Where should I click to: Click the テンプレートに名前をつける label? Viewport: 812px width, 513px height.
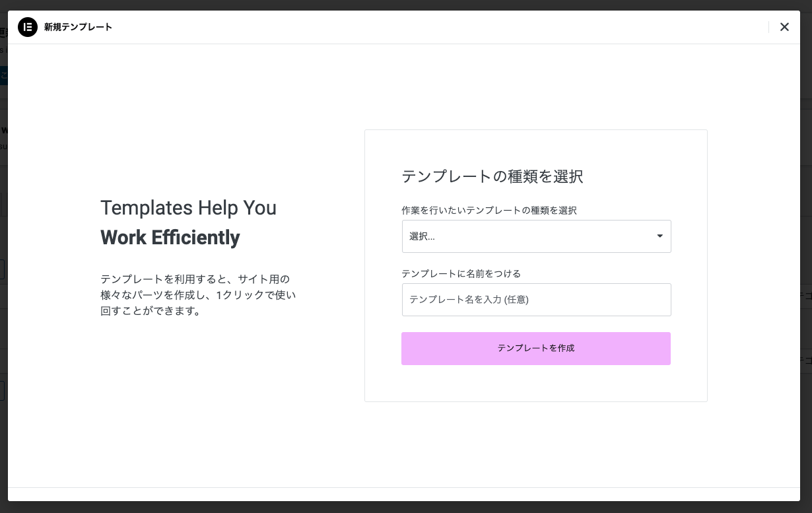461,274
